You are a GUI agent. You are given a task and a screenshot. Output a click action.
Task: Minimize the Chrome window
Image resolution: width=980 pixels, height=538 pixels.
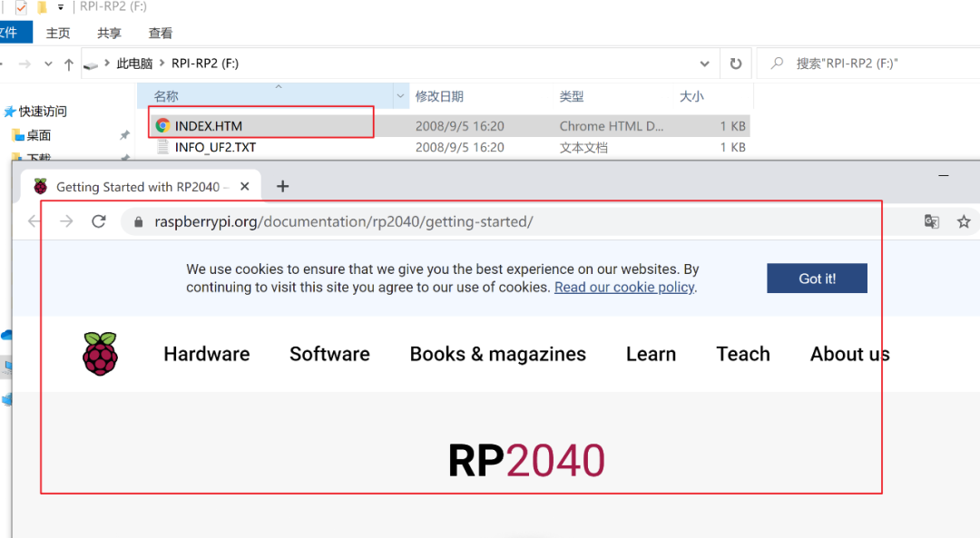944,176
